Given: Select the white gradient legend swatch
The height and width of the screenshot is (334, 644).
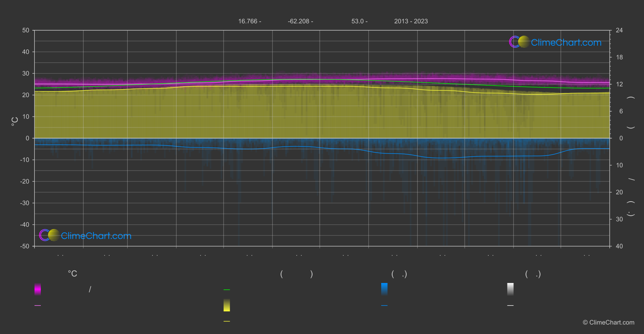Looking at the screenshot, I should pos(510,289).
